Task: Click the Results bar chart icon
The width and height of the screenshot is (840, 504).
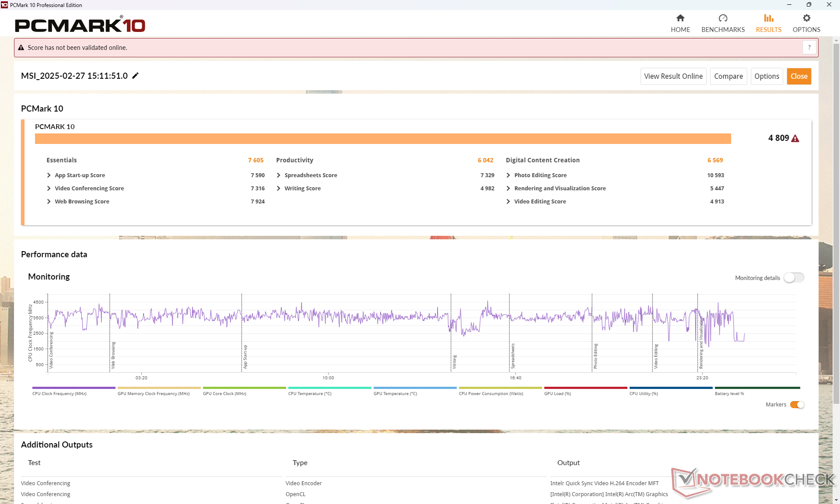Action: [x=768, y=18]
